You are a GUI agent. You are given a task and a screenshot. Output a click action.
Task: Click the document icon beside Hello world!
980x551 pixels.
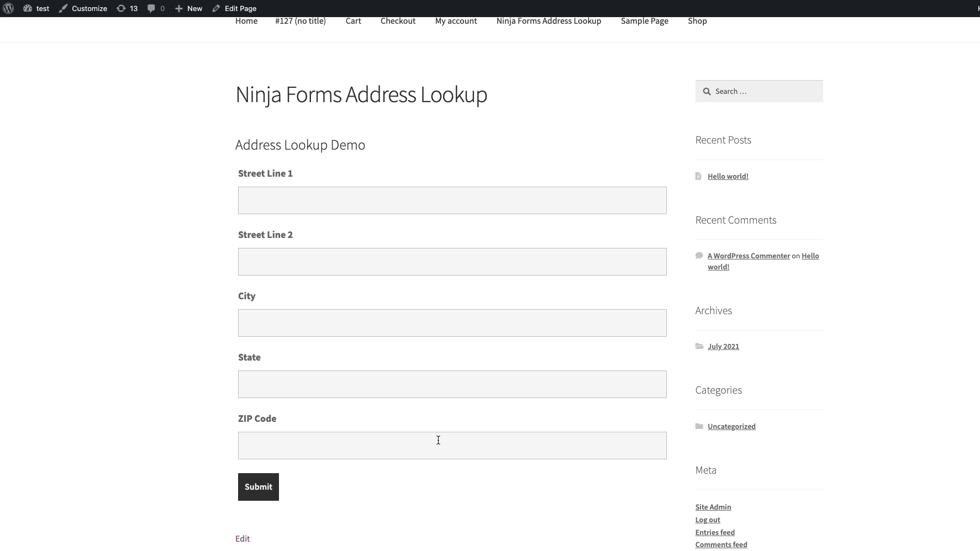(x=698, y=176)
